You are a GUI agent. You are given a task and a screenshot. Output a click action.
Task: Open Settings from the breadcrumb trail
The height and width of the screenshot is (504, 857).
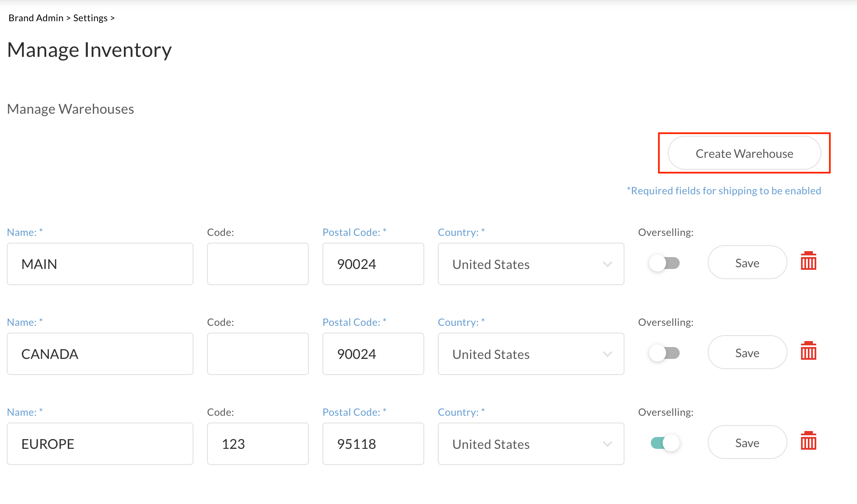tap(90, 18)
